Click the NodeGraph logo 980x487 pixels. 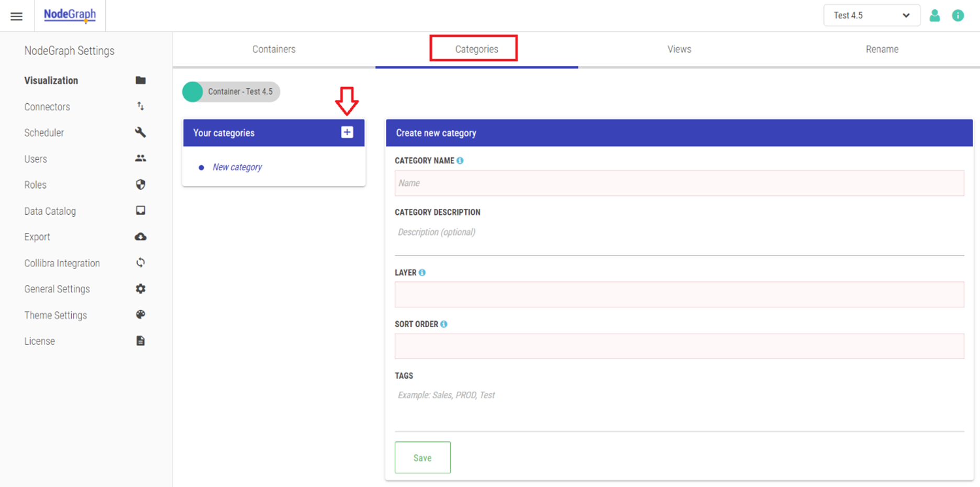[x=70, y=15]
